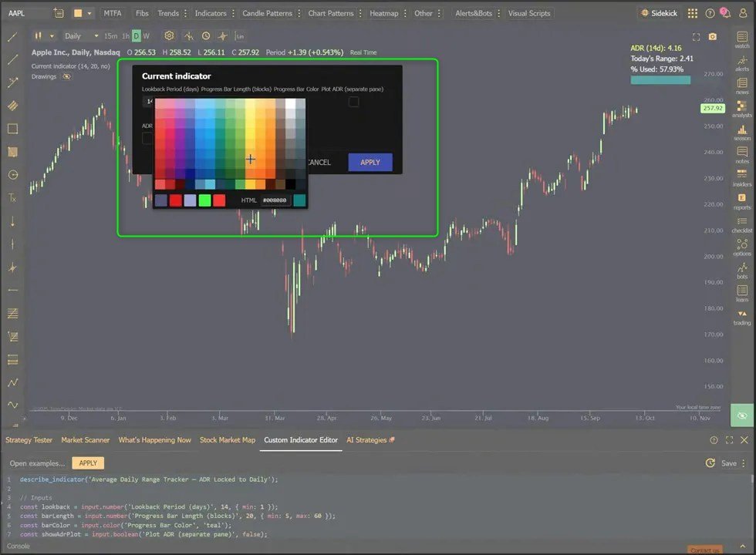This screenshot has height=555, width=756.
Task: Pick the bright green preset swatch
Action: pos(204,200)
